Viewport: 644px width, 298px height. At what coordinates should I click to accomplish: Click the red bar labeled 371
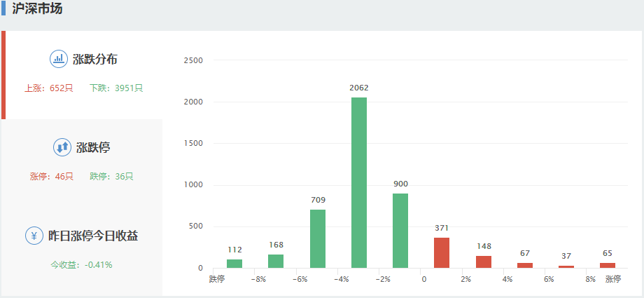click(x=442, y=252)
